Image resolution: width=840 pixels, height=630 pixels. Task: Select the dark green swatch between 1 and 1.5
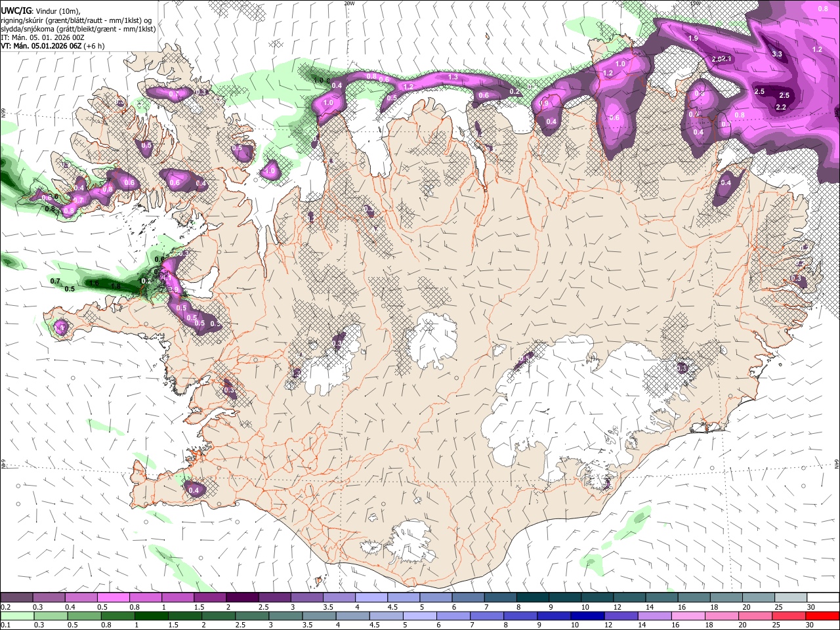pos(151,616)
